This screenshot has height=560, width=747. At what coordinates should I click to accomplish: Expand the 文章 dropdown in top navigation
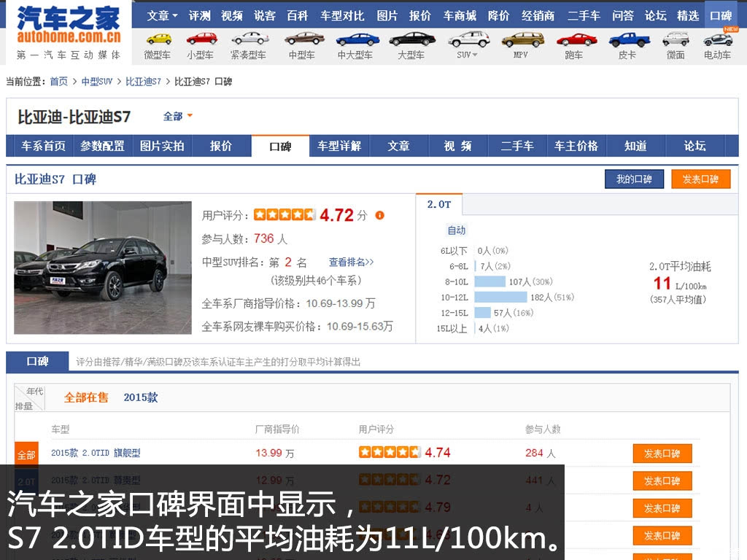tap(162, 16)
